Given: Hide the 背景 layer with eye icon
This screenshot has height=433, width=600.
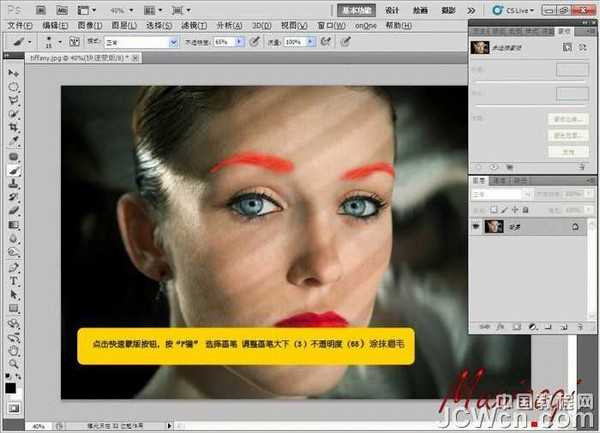Looking at the screenshot, I should (477, 227).
